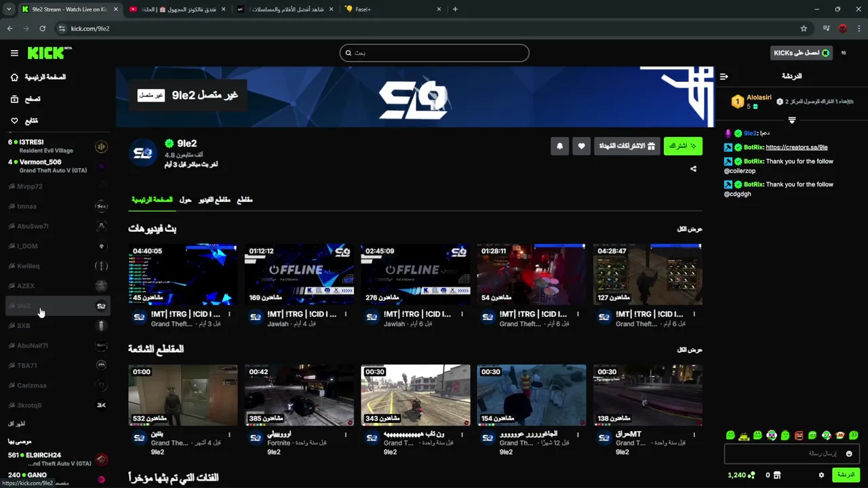Viewport: 868px width, 488px height.
Task: Open options menu for 01:00 clip
Action: tap(229, 434)
